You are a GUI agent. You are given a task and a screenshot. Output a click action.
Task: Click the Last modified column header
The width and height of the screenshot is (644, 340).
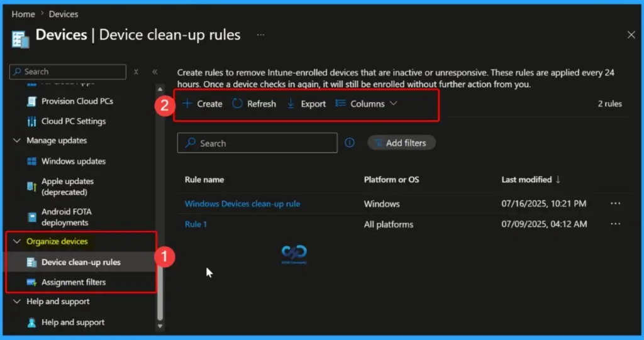pos(526,180)
